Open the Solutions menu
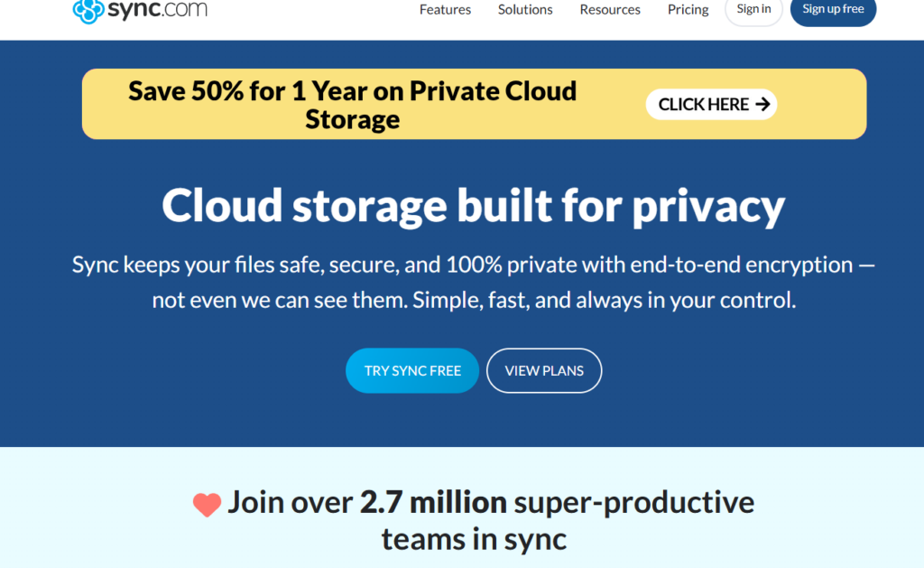 point(525,9)
